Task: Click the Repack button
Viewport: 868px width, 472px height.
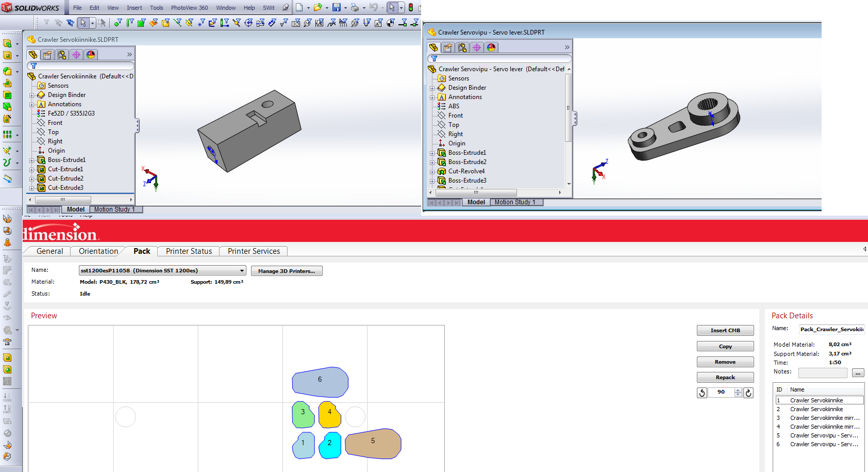Action: pyautogui.click(x=725, y=378)
